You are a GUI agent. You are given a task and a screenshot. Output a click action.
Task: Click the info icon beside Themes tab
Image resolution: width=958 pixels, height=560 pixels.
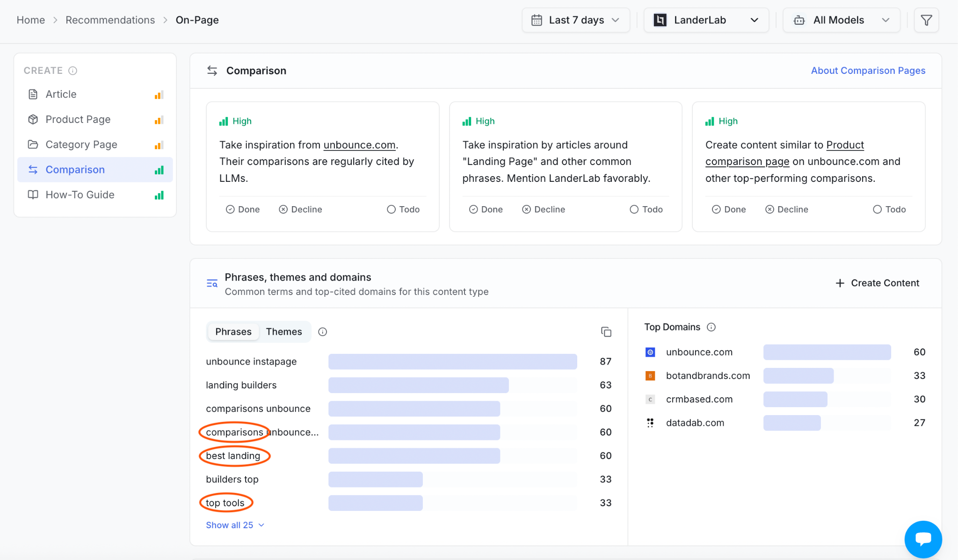tap(322, 332)
